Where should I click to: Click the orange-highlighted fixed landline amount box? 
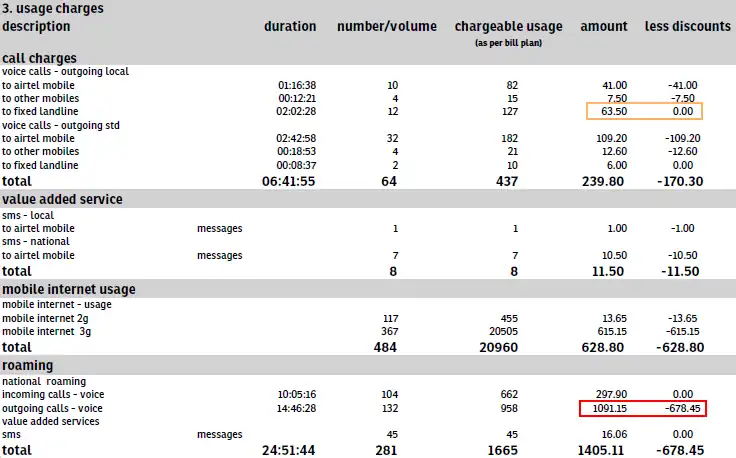point(645,112)
